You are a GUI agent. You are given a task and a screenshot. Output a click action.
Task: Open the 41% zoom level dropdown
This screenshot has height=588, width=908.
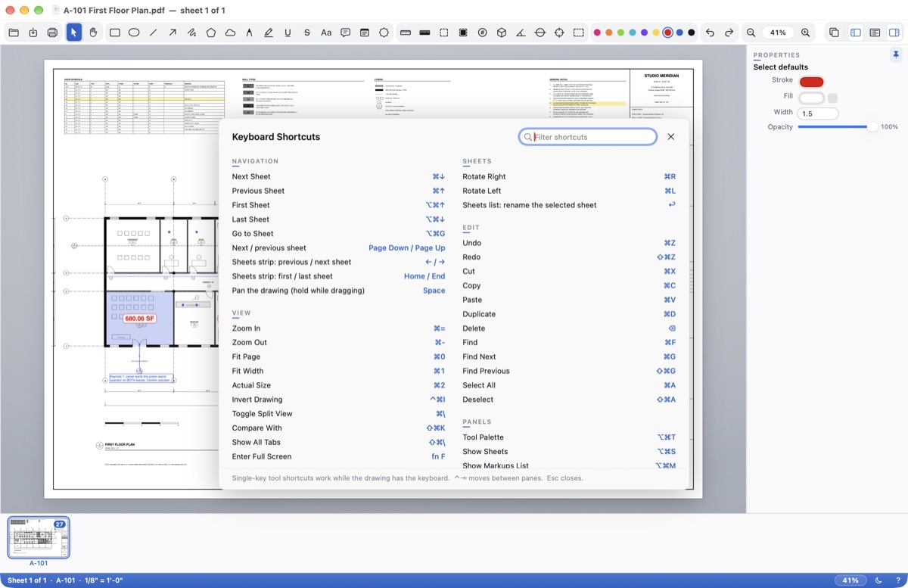click(x=779, y=33)
